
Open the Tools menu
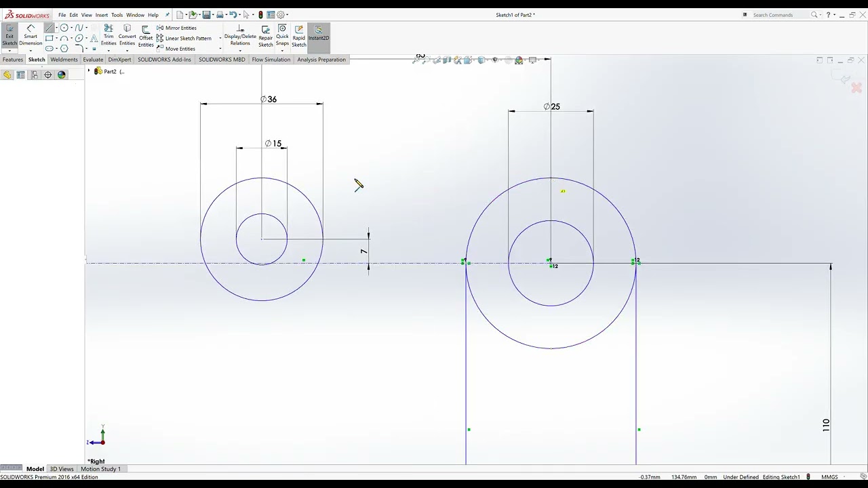coord(117,15)
